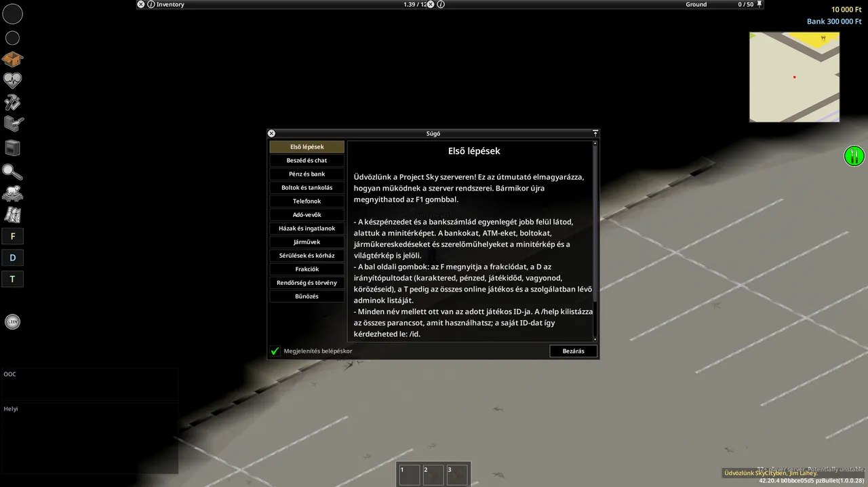Click the round client badge icon
Screen dimensions: 868x487
[12, 322]
